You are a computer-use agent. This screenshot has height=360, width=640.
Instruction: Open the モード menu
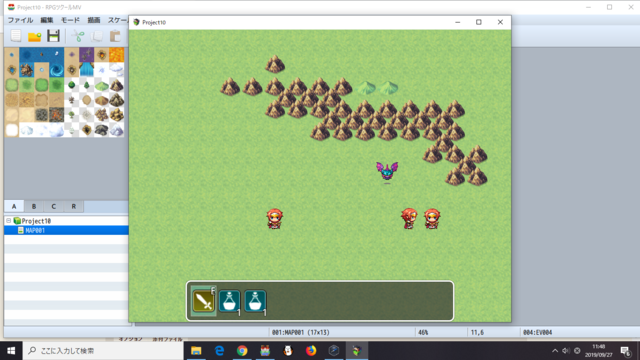click(70, 20)
